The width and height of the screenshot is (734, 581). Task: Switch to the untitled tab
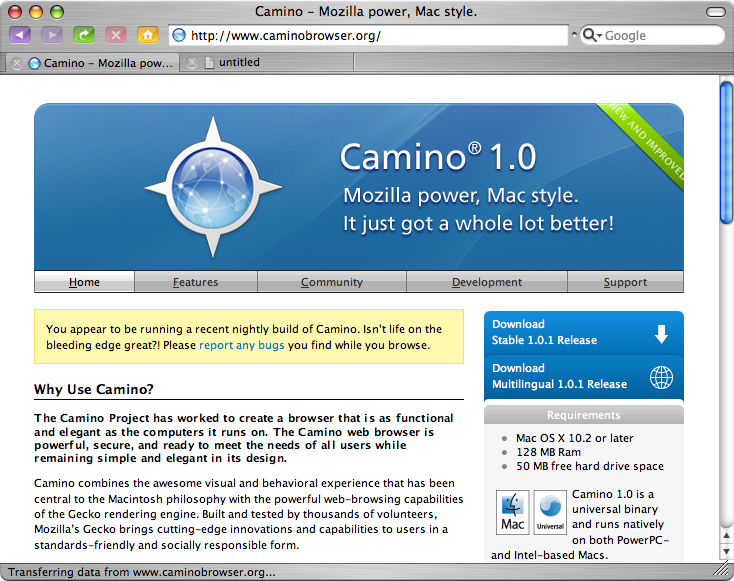tap(267, 62)
